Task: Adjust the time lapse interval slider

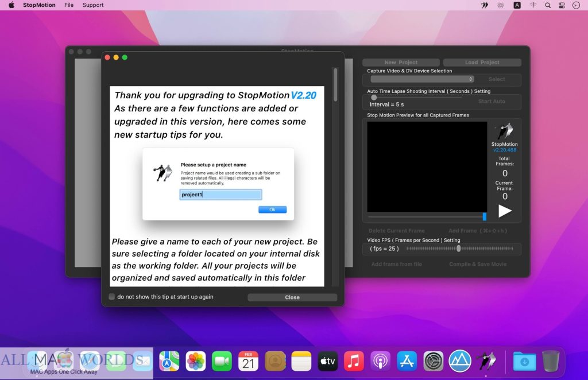Action: [374, 98]
